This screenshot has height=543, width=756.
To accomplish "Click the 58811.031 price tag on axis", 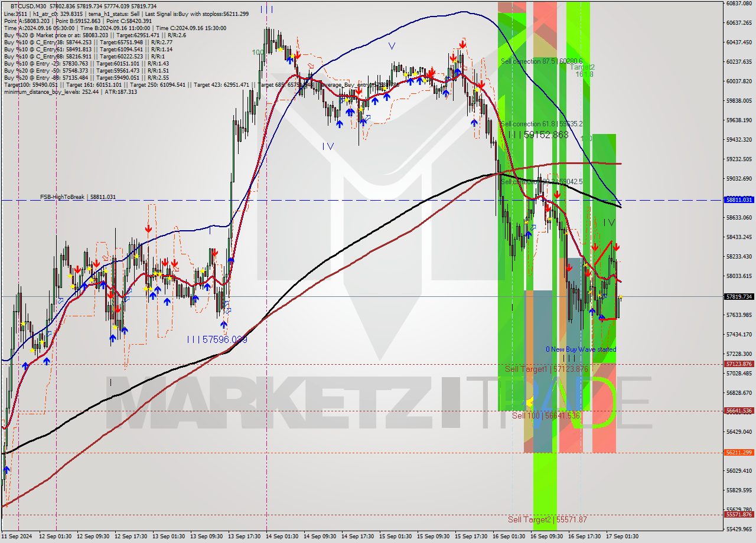I will tap(739, 200).
